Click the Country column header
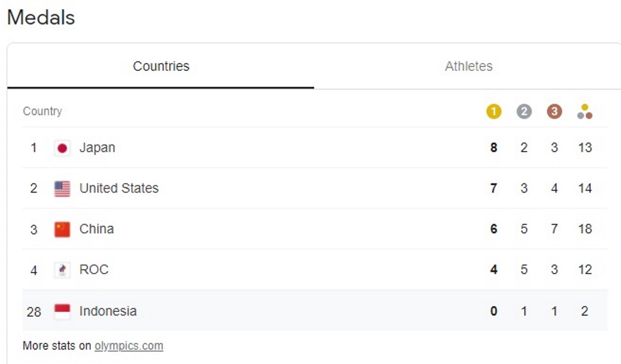Image resolution: width=621 pixels, height=364 pixels. click(42, 111)
